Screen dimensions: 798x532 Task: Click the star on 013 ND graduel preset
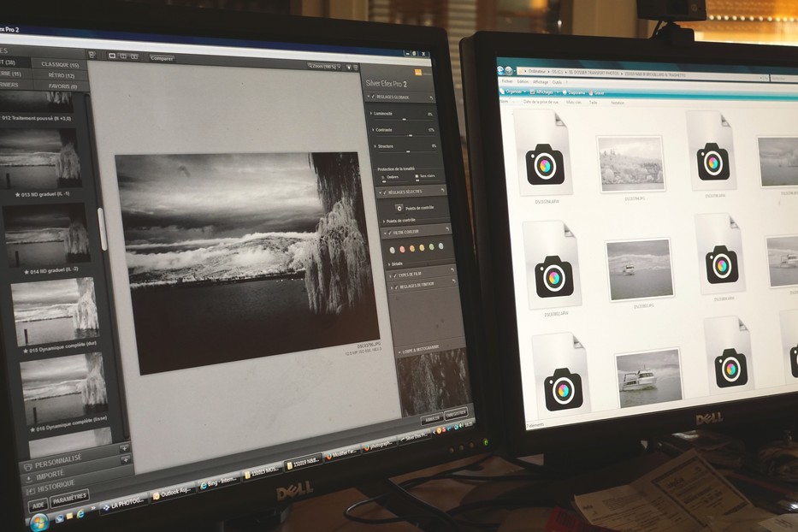(20, 194)
